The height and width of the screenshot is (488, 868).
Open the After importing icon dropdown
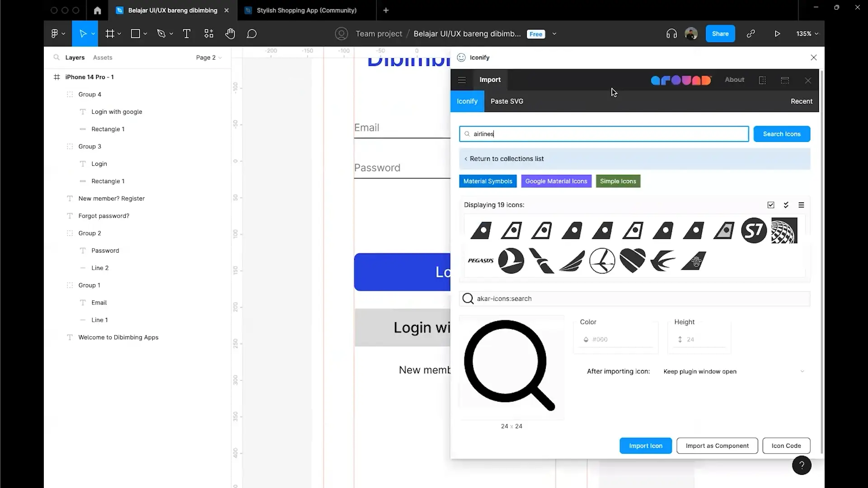[x=734, y=371]
